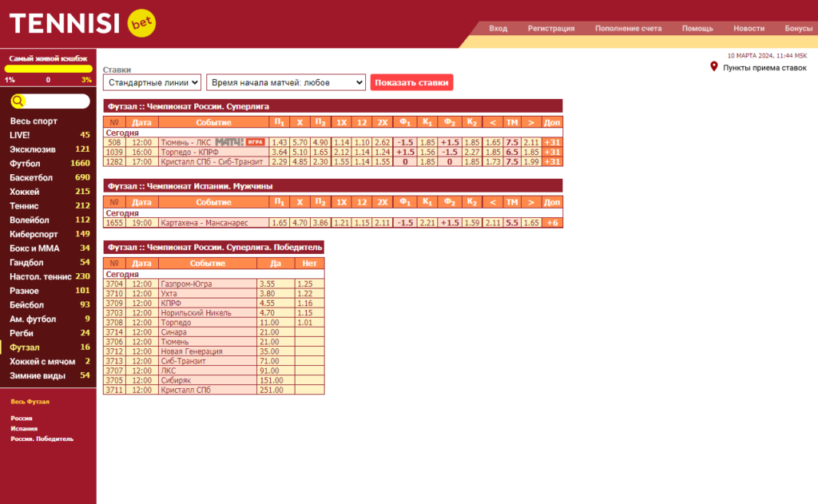Click КПРФ winner odds 4.55

point(276,304)
